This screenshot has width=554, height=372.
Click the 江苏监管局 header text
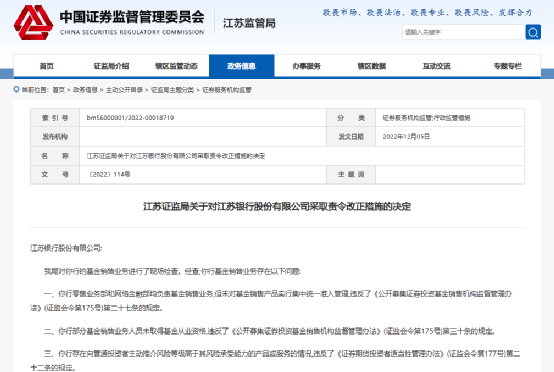pyautogui.click(x=249, y=23)
